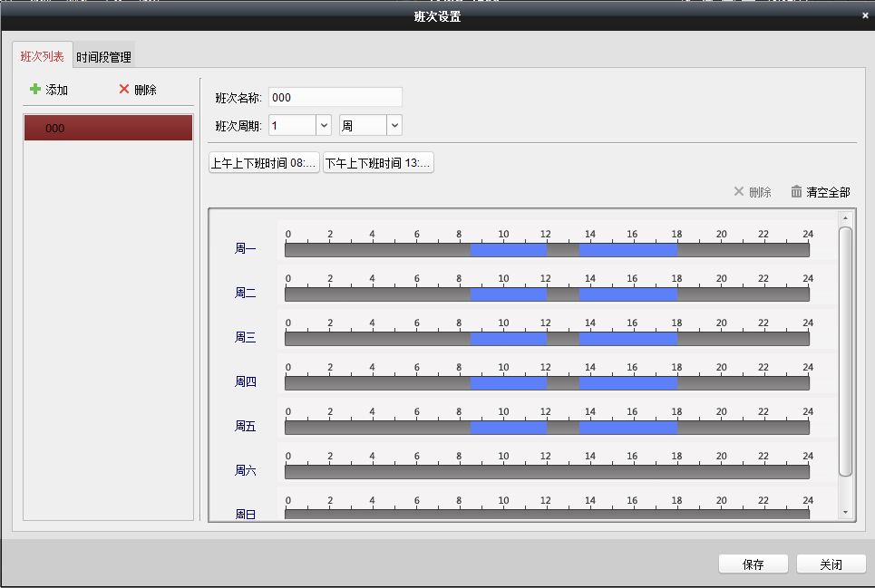
Task: Select the 班次列表 tab
Action: click(43, 57)
